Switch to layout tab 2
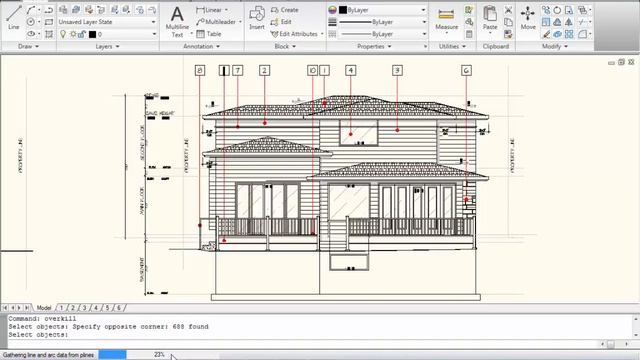The height and width of the screenshot is (360, 640). tap(73, 308)
